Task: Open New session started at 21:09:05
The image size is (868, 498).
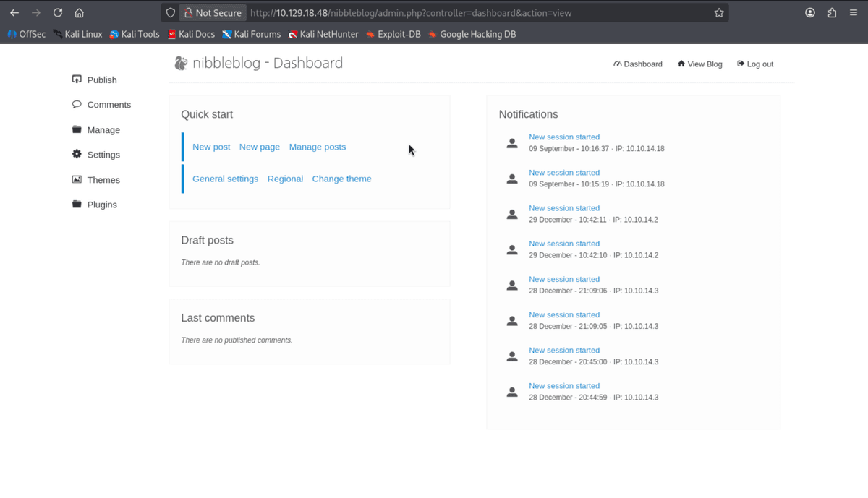Action: click(564, 314)
